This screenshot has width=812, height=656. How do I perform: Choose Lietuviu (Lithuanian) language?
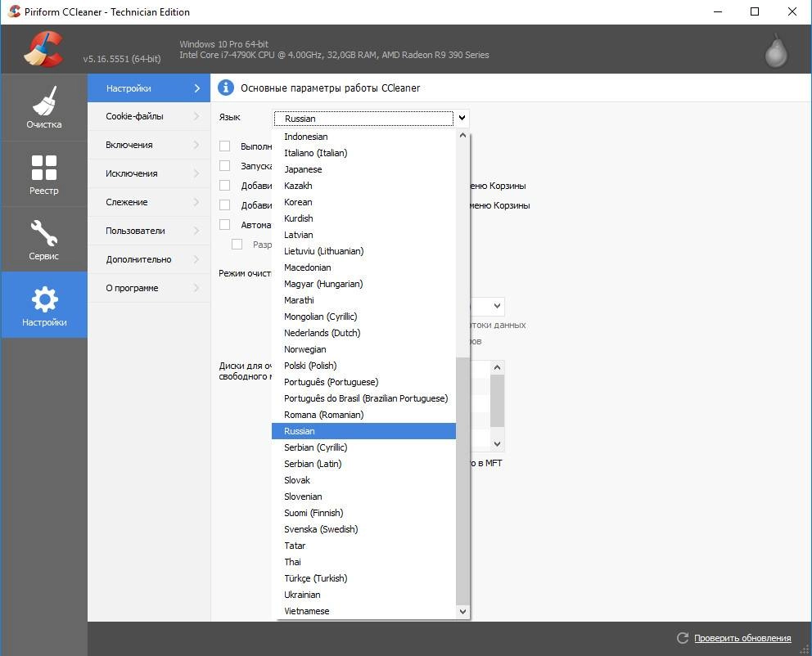click(363, 251)
